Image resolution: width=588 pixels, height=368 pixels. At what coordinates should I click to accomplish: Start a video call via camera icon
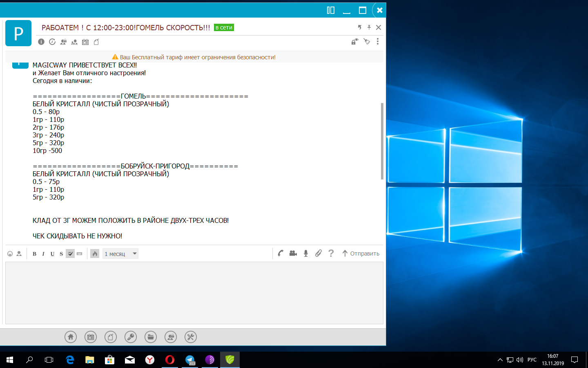(293, 254)
